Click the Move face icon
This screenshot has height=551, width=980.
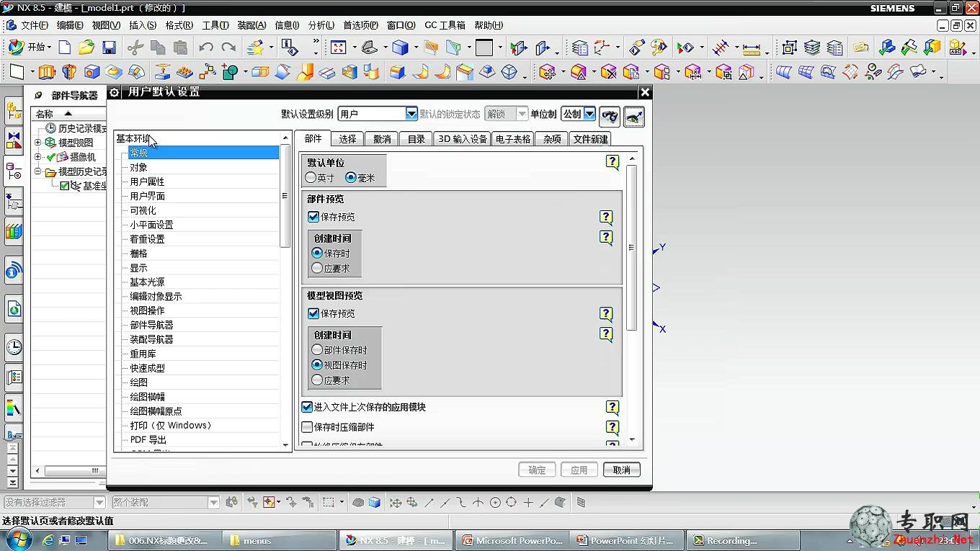click(x=547, y=72)
